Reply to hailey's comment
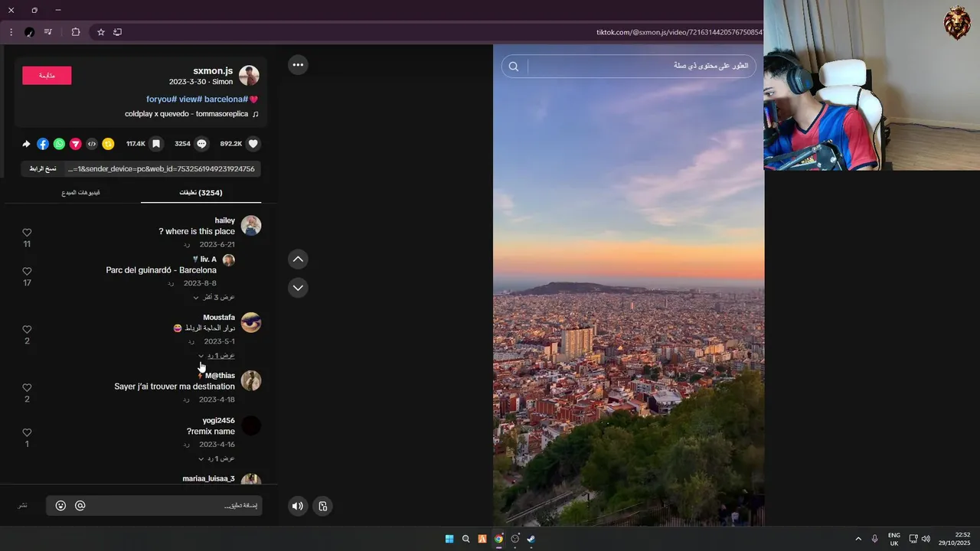The image size is (980, 551). [186, 245]
